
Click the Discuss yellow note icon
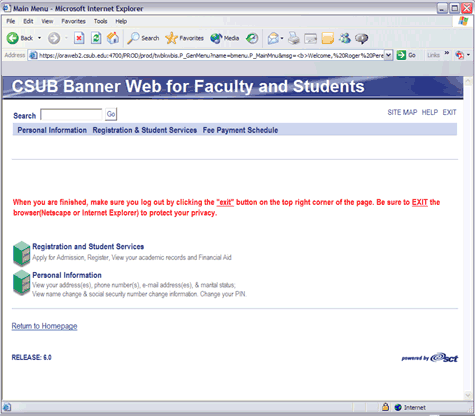click(327, 38)
